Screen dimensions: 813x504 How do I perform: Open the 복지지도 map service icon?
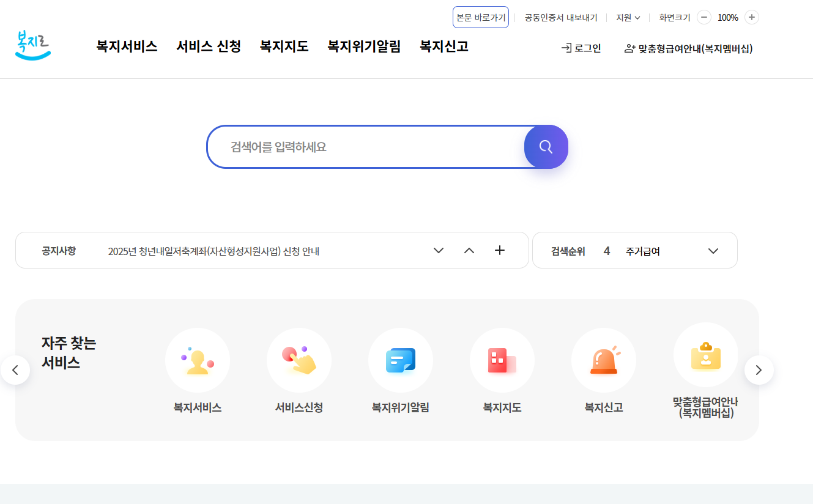(502, 360)
